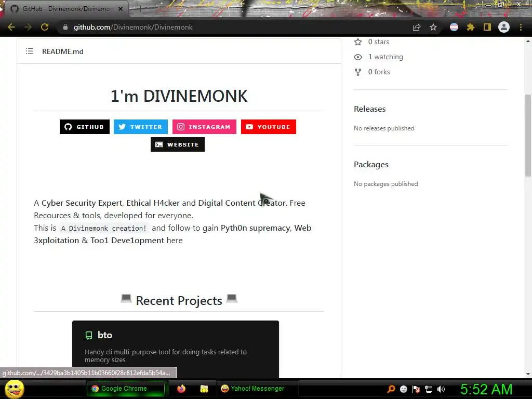532x399 pixels.
Task: Click the scrollbar down arrow
Action: [528, 374]
